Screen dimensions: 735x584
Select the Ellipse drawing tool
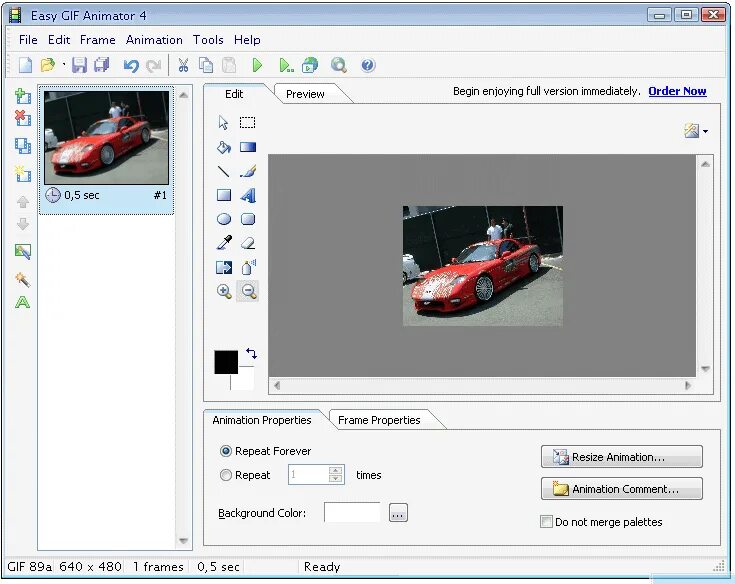tap(224, 219)
